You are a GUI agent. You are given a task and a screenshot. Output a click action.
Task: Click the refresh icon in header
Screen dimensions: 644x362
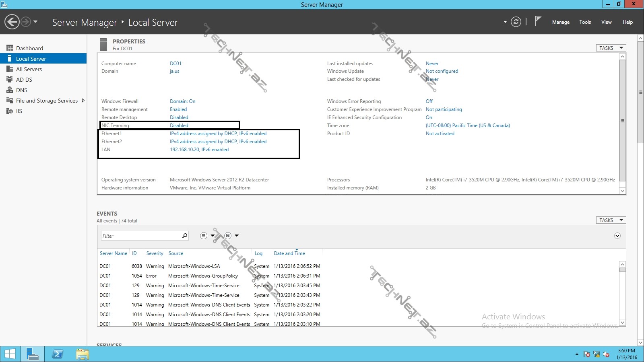[x=516, y=22]
